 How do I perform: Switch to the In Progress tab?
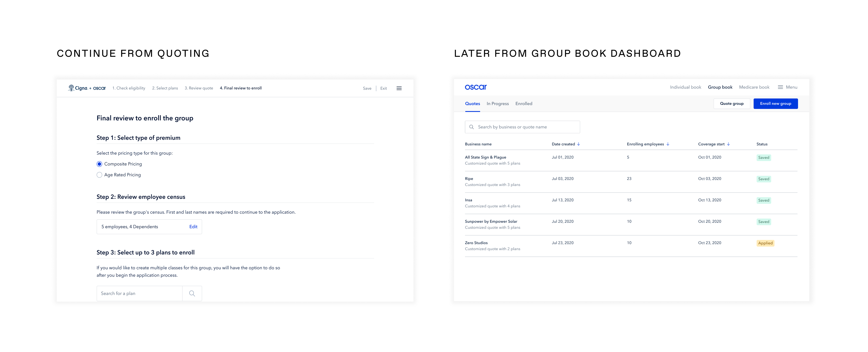click(x=497, y=104)
